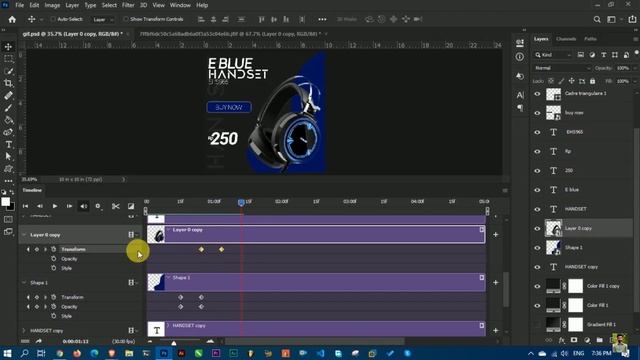Add media to Layer 0 copy track
The image size is (640, 360).
click(x=496, y=235)
